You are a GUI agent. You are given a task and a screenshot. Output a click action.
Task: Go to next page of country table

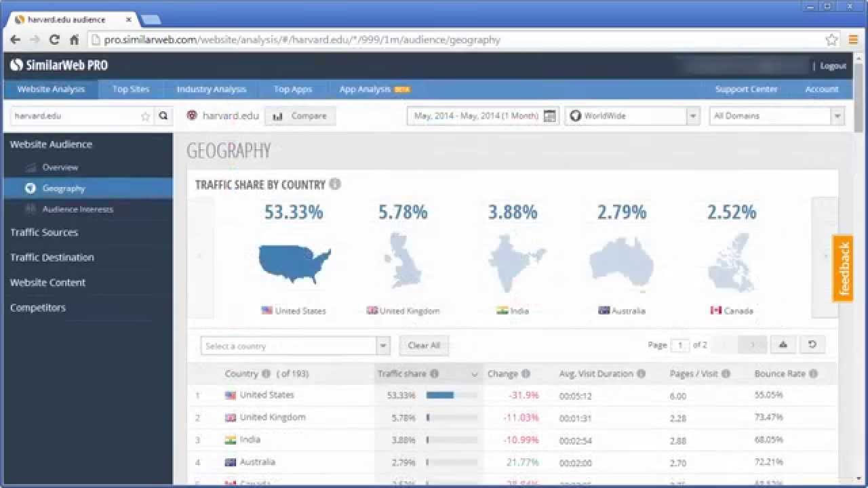pos(753,345)
